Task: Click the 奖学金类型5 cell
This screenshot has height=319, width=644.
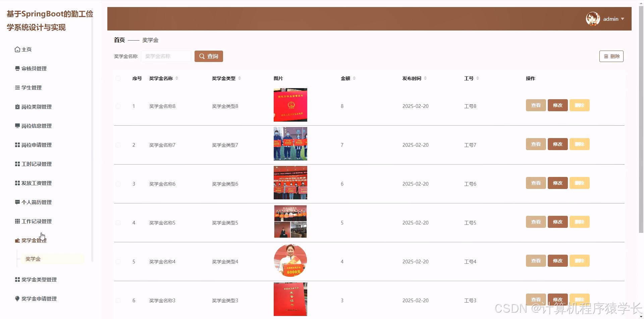Action: tap(225, 223)
